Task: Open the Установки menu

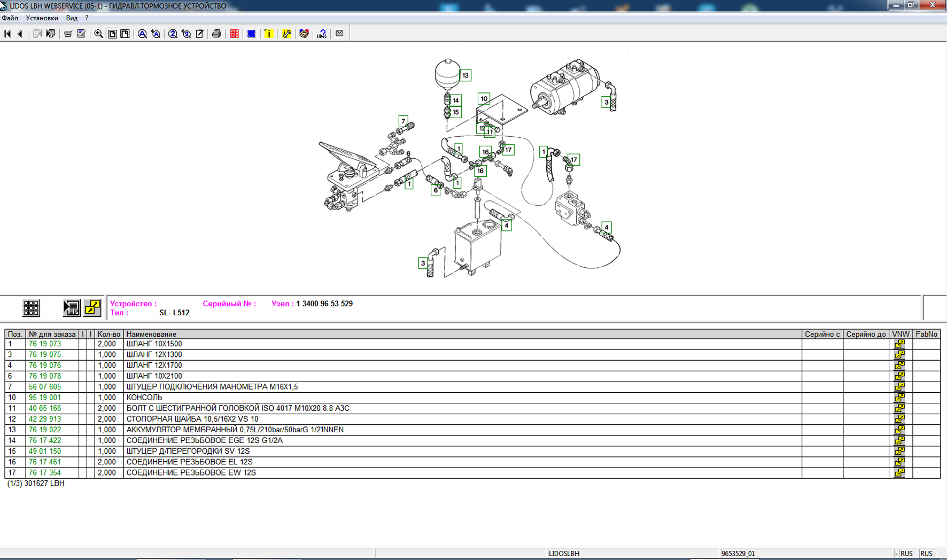Action: [42, 18]
